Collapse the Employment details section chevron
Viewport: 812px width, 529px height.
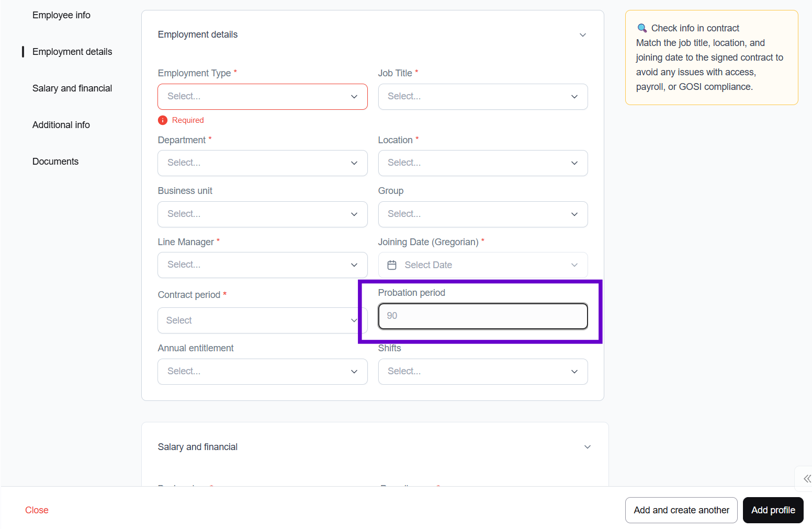pos(582,35)
